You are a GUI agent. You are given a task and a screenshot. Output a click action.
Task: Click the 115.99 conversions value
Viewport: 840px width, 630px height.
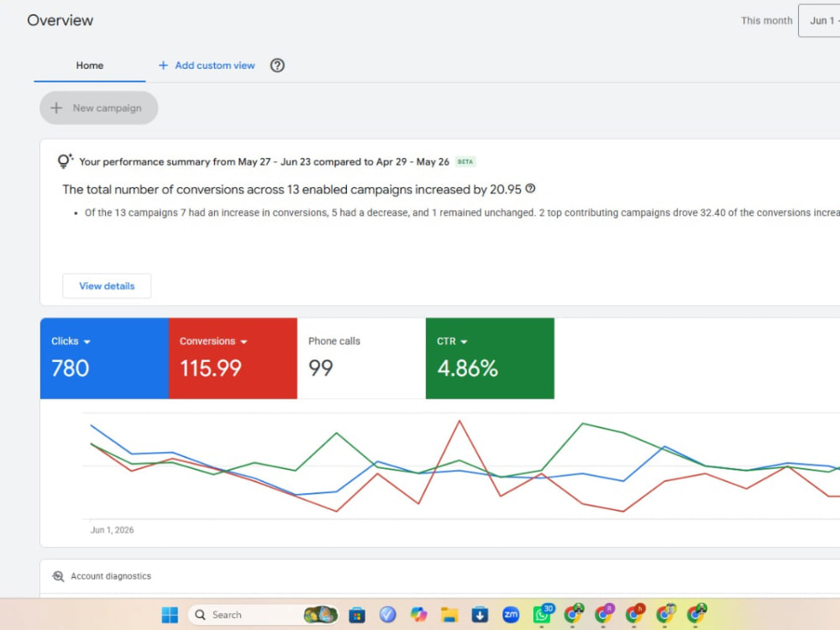click(x=211, y=369)
